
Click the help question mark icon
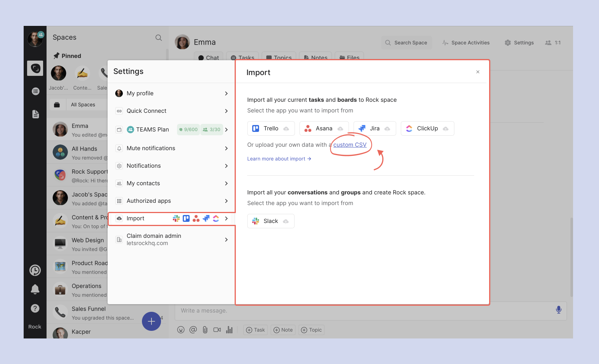click(35, 308)
